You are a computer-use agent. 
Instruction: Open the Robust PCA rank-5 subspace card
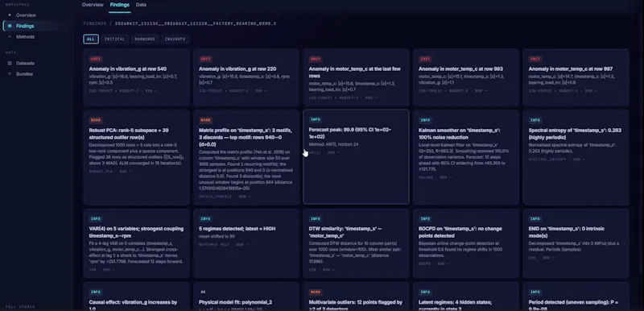tap(136, 157)
